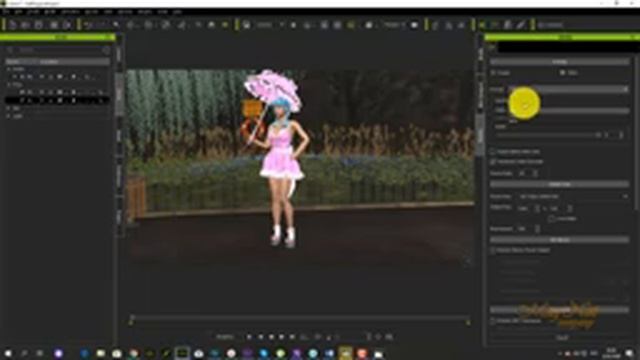Image resolution: width=640 pixels, height=360 pixels.
Task: Expand the first tree node in Scene list
Action: [8, 69]
